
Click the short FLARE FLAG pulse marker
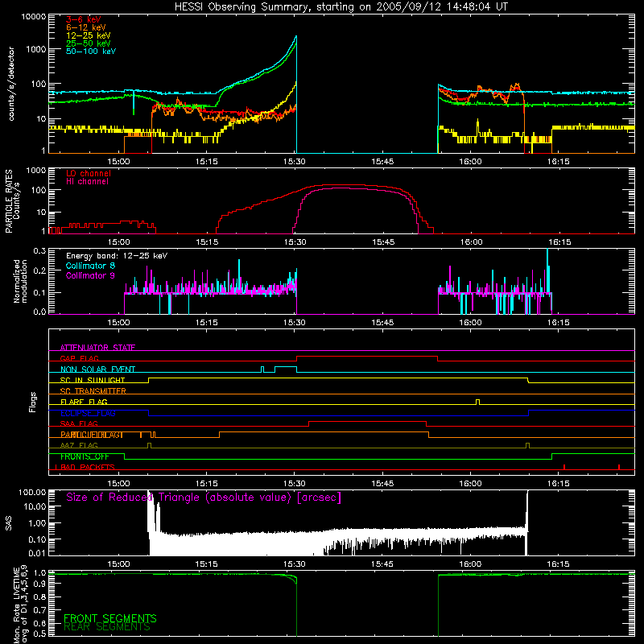tap(477, 402)
